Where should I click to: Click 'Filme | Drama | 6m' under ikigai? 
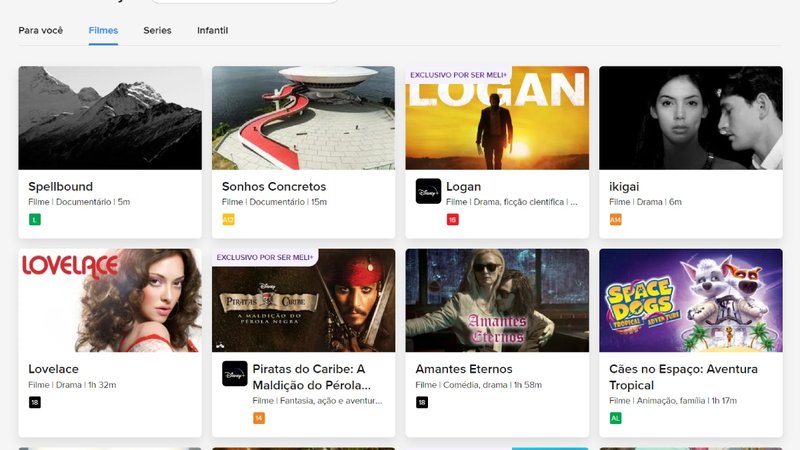click(645, 202)
